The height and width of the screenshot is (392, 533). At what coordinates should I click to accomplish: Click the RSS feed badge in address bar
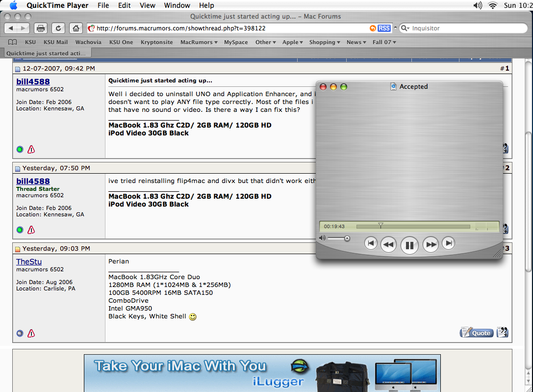coord(384,28)
